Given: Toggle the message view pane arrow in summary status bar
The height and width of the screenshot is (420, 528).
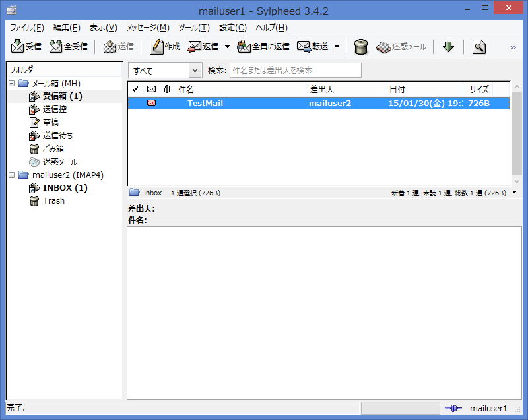Looking at the screenshot, I should point(515,192).
